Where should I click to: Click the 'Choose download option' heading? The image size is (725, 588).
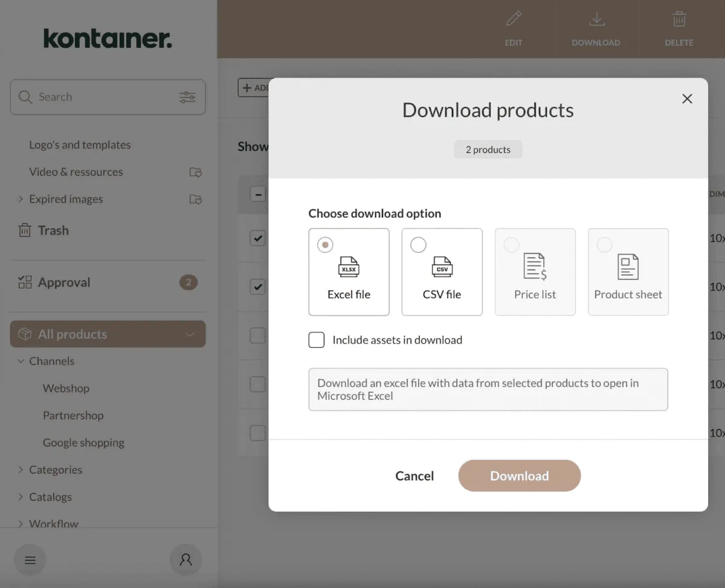(x=375, y=213)
